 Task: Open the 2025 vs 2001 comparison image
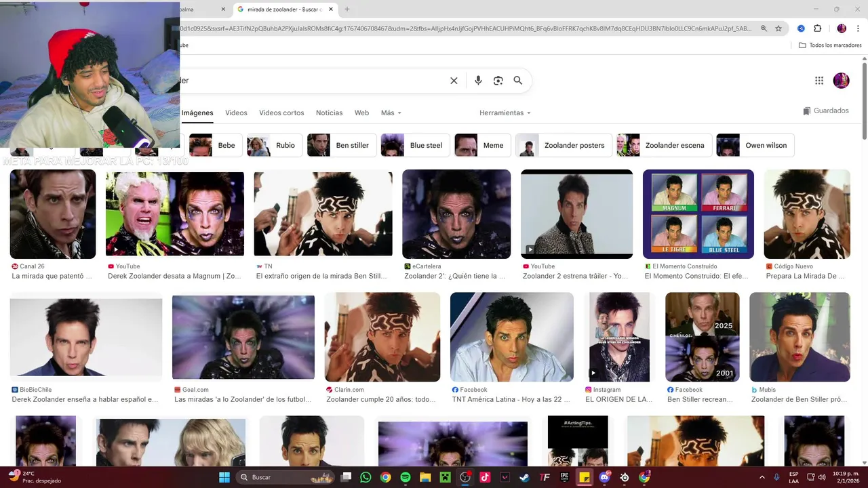click(x=703, y=337)
